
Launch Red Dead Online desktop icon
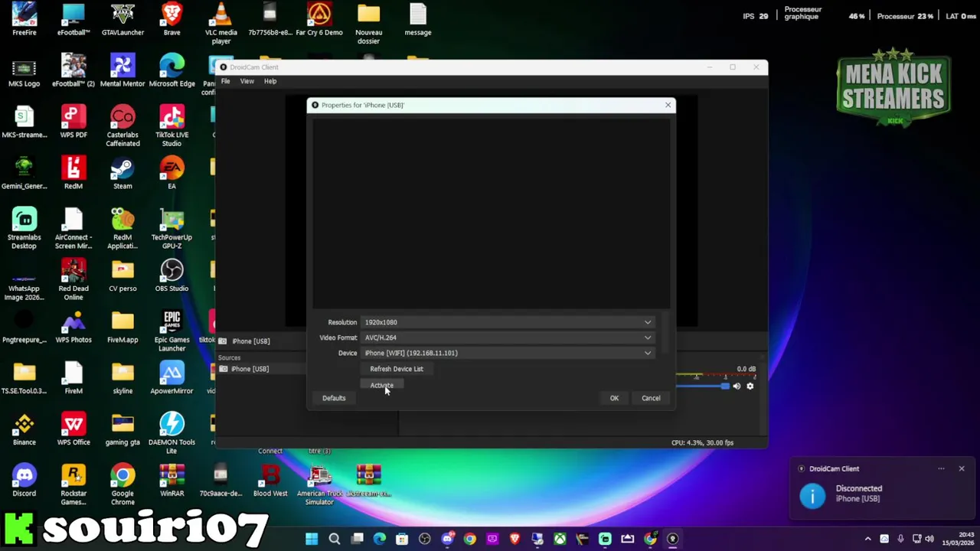coord(73,280)
